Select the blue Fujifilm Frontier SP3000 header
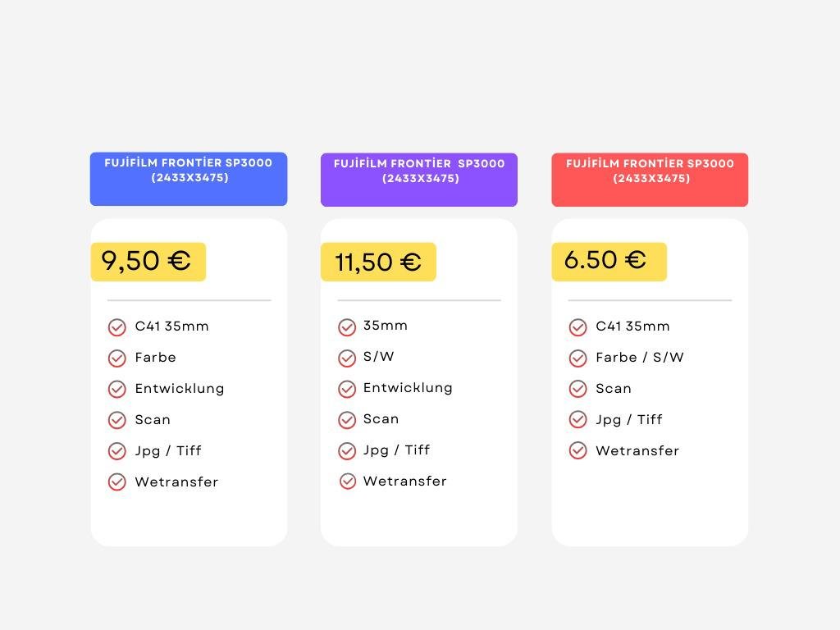Viewport: 840px width, 630px height. click(189, 179)
